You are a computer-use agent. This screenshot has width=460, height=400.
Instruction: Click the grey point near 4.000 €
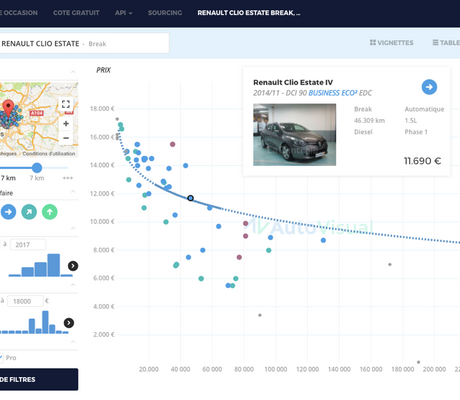pyautogui.click(x=260, y=315)
